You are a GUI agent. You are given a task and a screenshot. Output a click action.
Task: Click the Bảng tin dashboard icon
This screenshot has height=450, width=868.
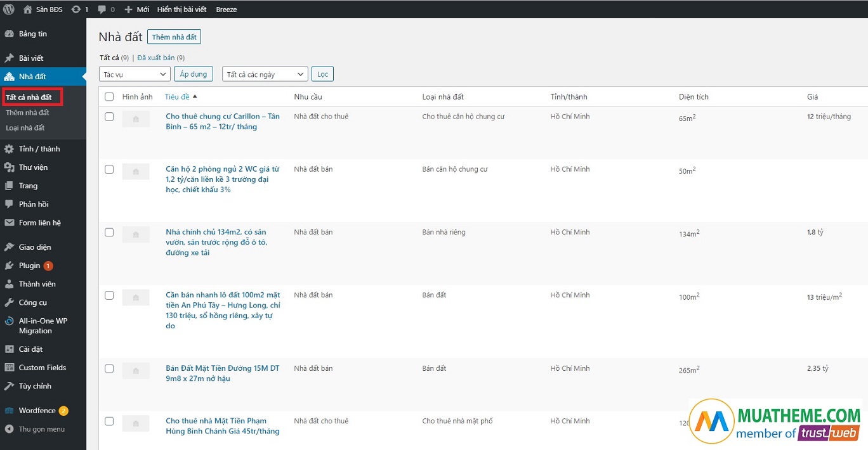[9, 34]
